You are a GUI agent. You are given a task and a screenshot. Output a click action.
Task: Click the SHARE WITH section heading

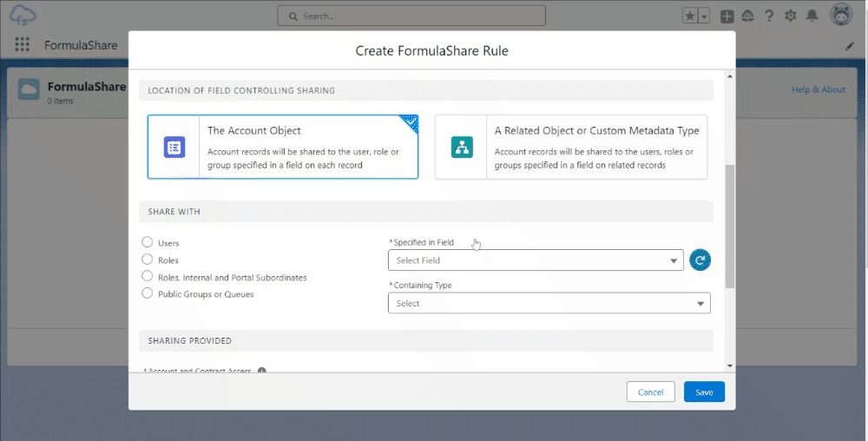coord(174,211)
